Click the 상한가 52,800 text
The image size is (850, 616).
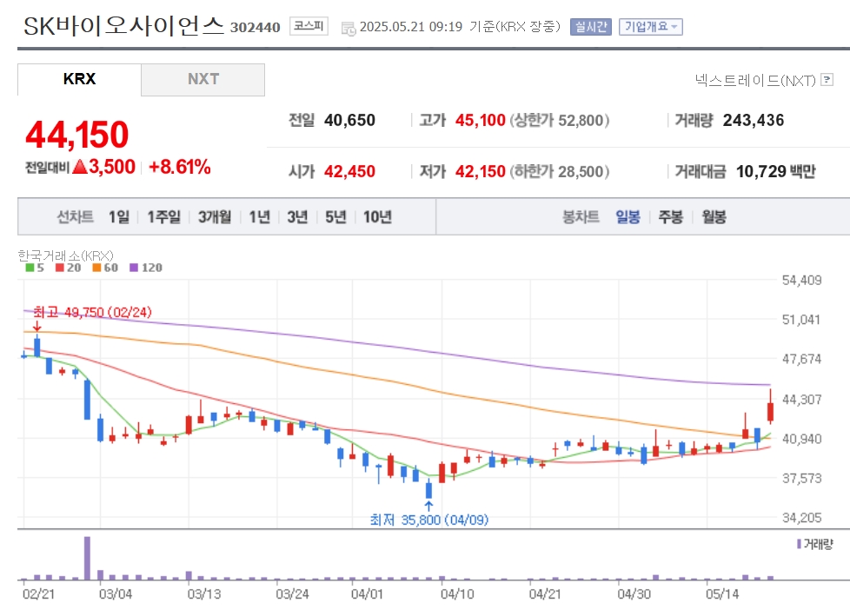(x=560, y=120)
